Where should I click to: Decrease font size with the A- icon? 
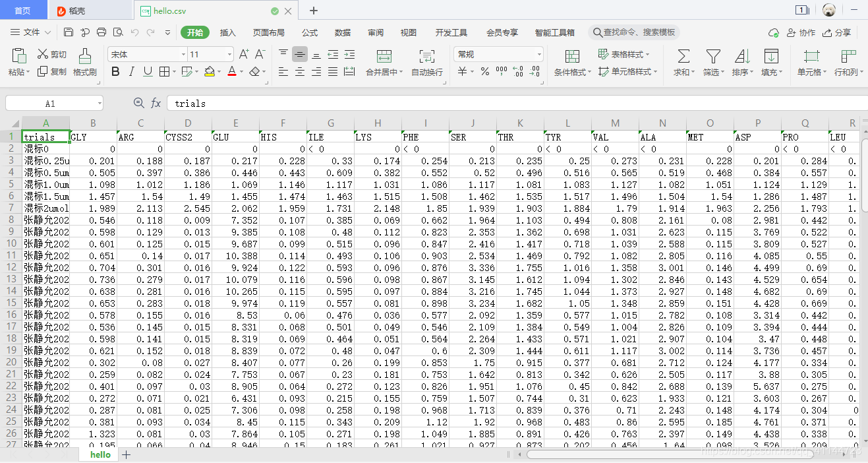tap(260, 54)
